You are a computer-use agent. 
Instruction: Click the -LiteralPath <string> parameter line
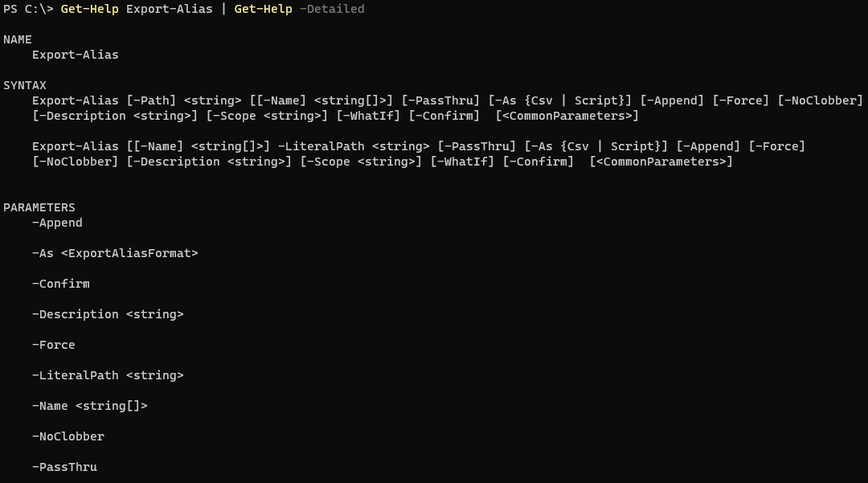108,375
